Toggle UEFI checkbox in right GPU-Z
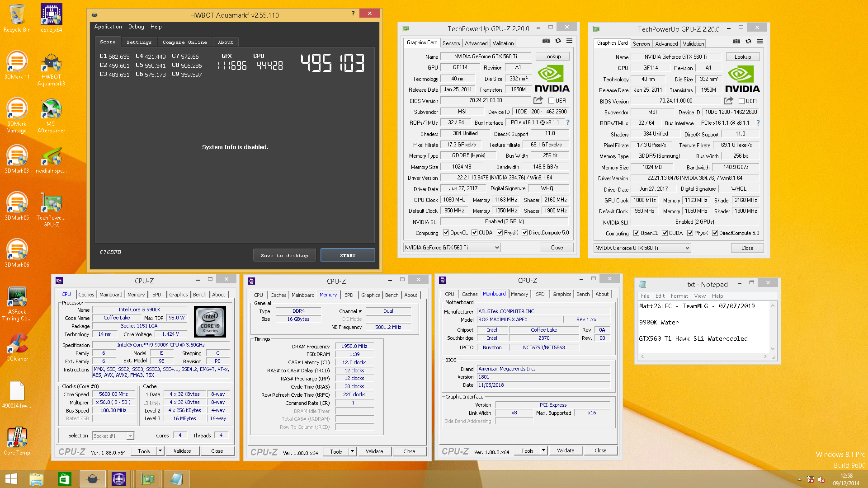 tap(741, 101)
